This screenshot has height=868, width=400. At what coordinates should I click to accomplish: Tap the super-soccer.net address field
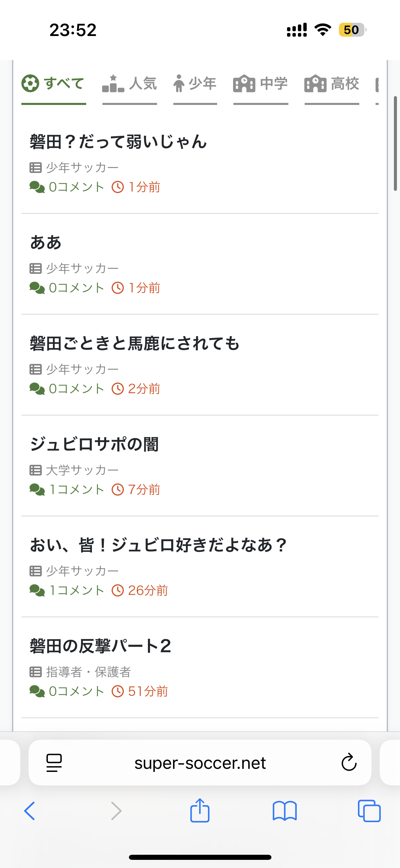click(x=200, y=763)
